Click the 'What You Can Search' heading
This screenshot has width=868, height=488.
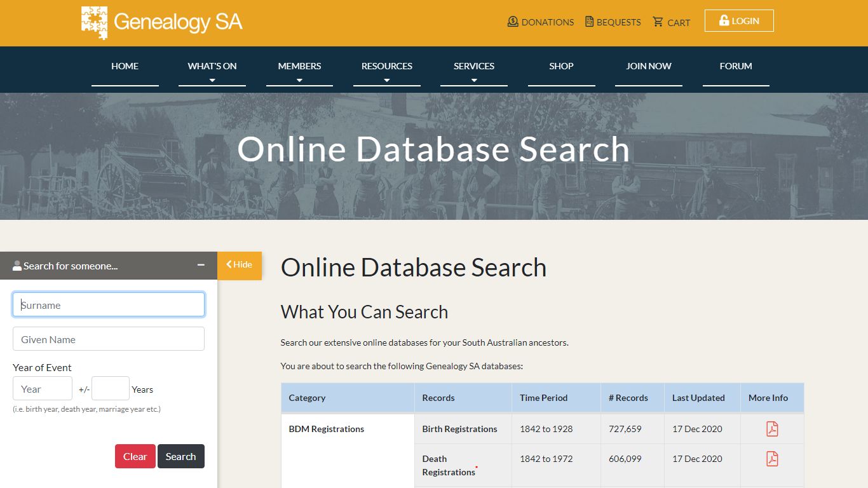[x=365, y=312]
